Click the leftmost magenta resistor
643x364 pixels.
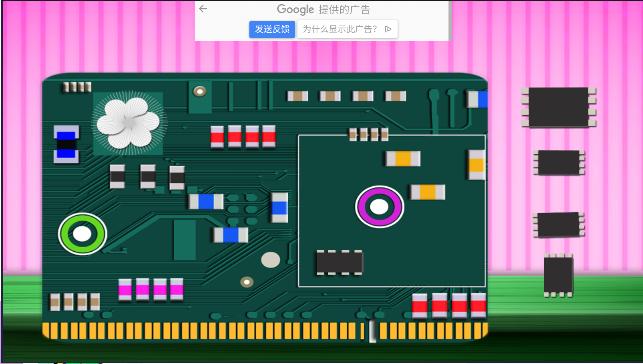[x=125, y=289]
